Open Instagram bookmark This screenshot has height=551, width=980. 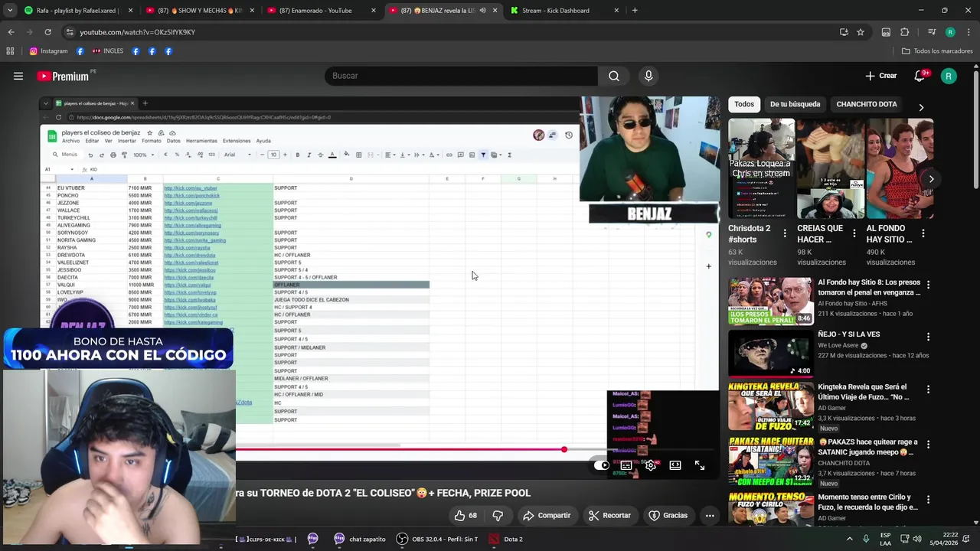(x=48, y=51)
